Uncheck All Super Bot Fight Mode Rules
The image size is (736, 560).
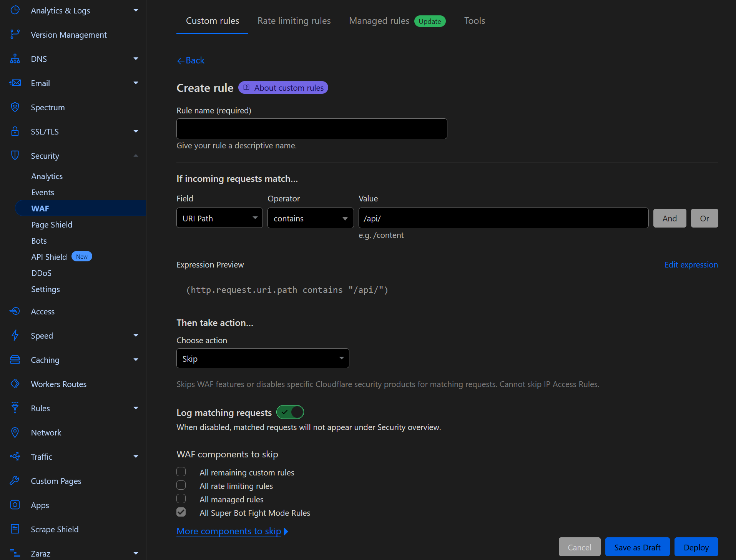(x=181, y=512)
